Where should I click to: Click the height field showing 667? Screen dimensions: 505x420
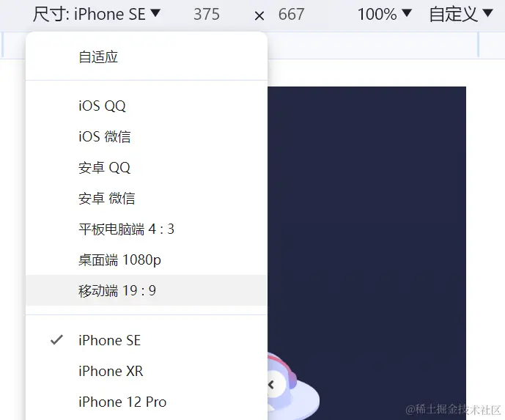pos(291,14)
